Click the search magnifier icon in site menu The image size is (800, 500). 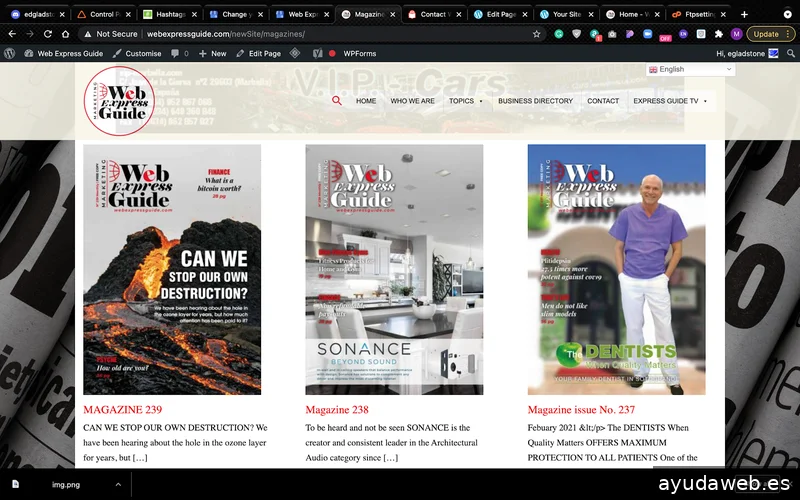coord(337,101)
